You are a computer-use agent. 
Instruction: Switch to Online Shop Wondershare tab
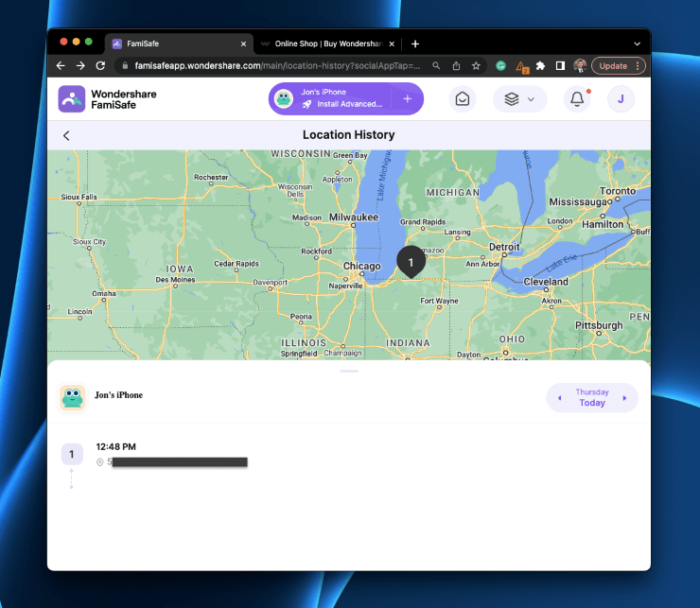pyautogui.click(x=328, y=43)
